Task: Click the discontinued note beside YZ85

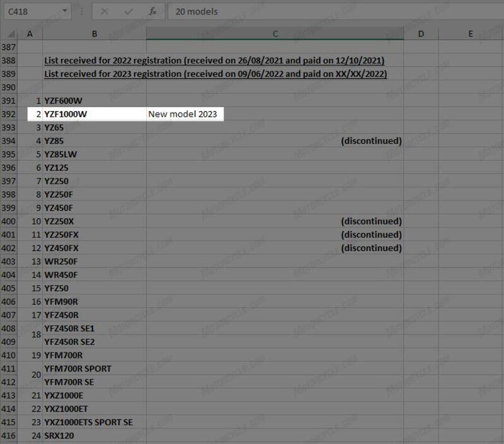Action: (370, 141)
